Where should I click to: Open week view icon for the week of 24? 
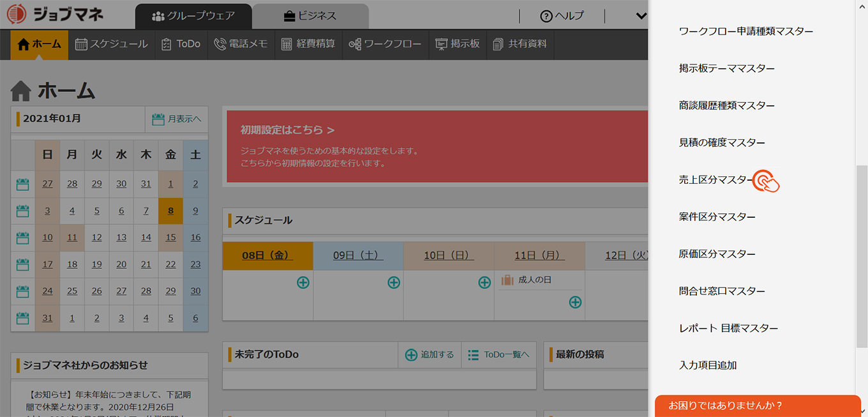point(23,291)
